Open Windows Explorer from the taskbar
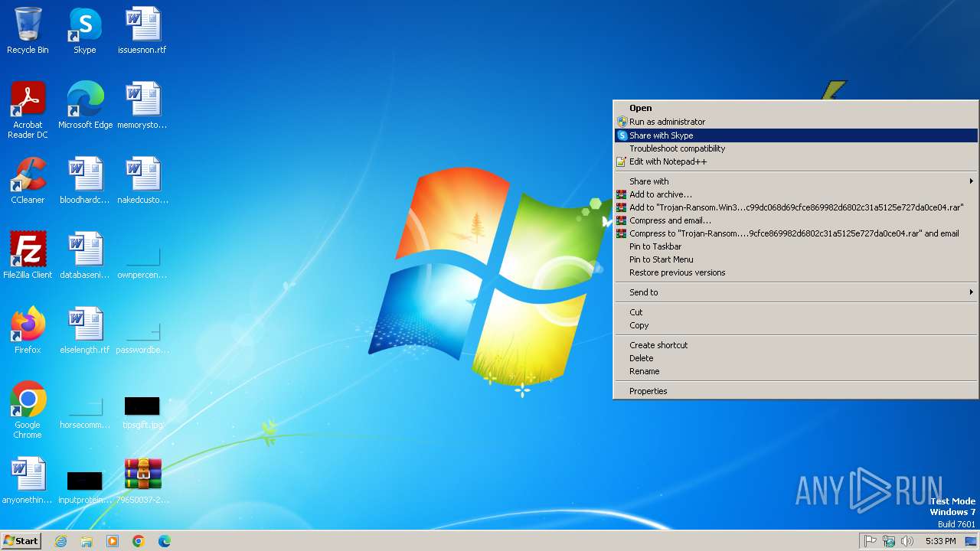This screenshot has width=980, height=551. pyautogui.click(x=87, y=541)
